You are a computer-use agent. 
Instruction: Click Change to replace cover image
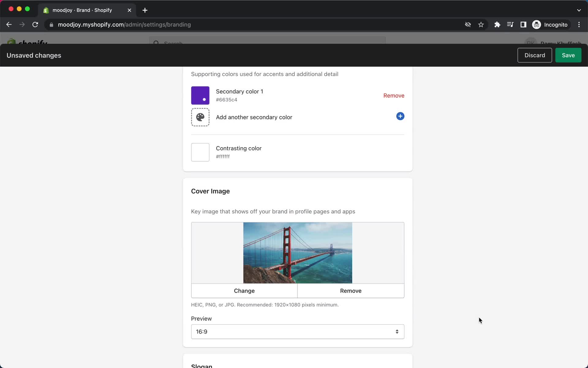tap(244, 291)
